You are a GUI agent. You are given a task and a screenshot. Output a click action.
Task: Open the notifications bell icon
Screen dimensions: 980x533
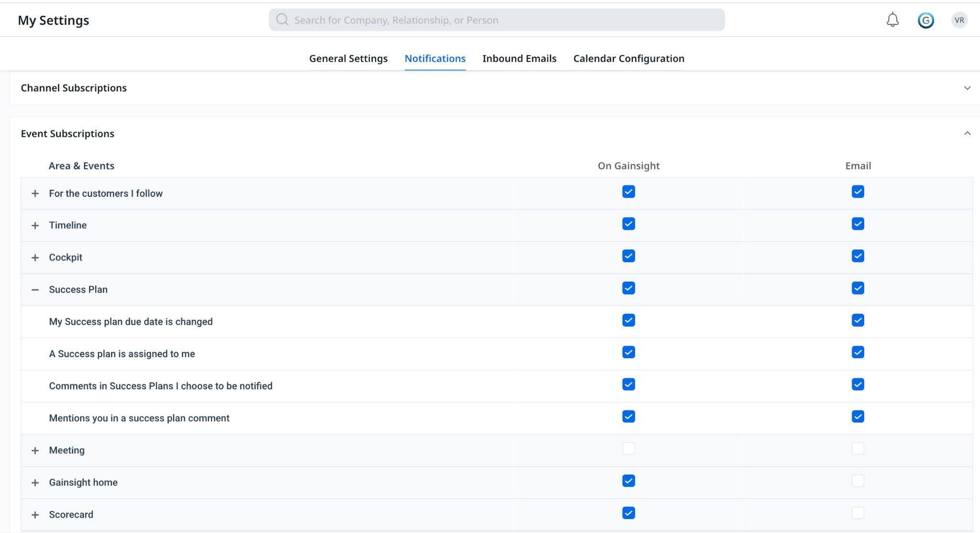click(892, 20)
